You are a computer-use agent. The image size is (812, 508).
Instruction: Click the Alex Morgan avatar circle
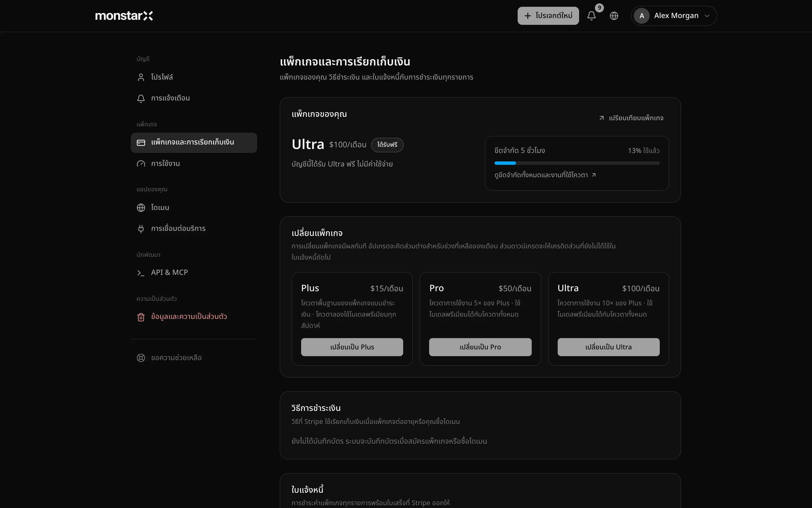tap(641, 16)
